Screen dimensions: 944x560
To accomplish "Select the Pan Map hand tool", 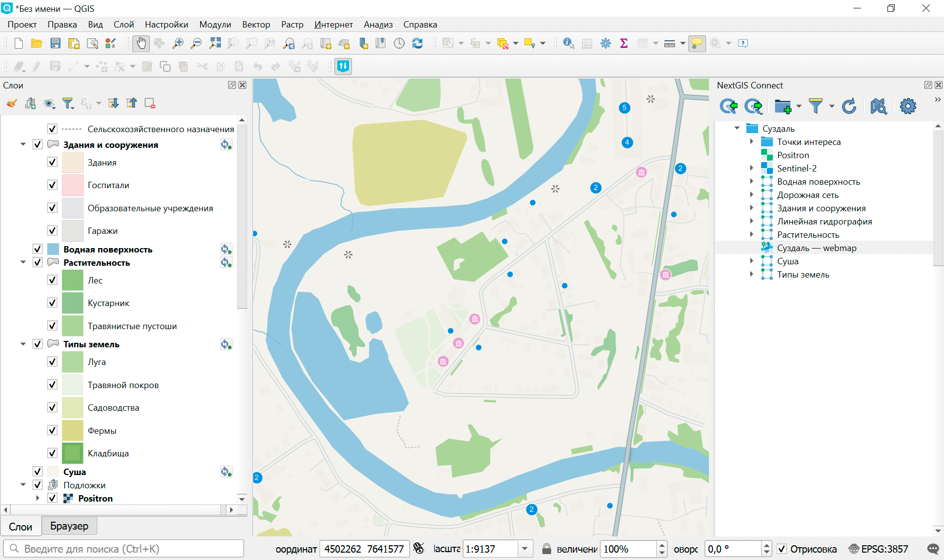I will tap(141, 44).
